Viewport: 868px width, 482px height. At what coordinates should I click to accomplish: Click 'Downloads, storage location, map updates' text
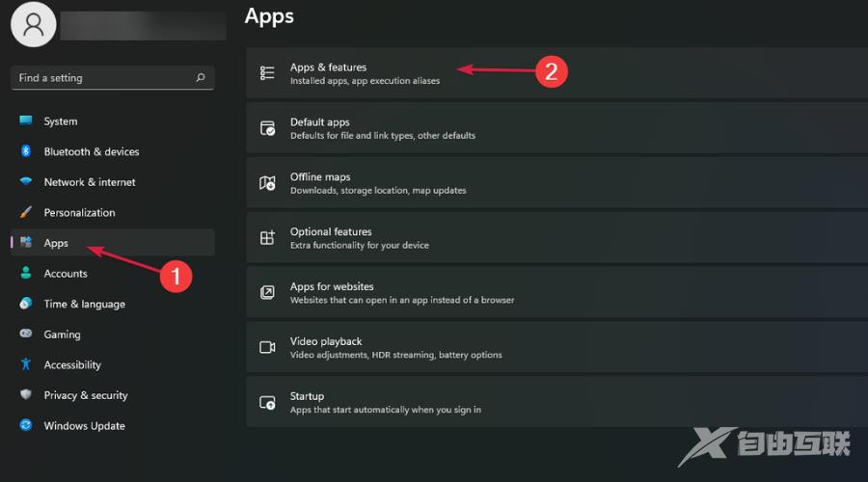click(378, 190)
